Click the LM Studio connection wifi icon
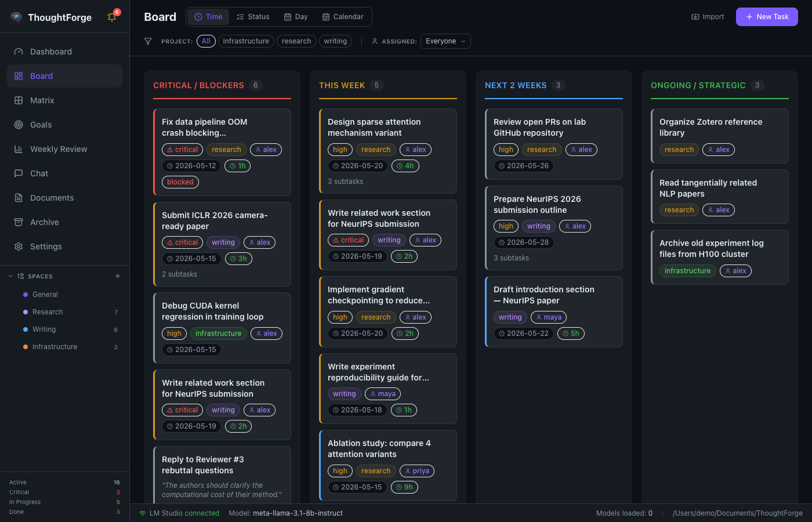The width and height of the screenshot is (812, 522). pos(143,513)
